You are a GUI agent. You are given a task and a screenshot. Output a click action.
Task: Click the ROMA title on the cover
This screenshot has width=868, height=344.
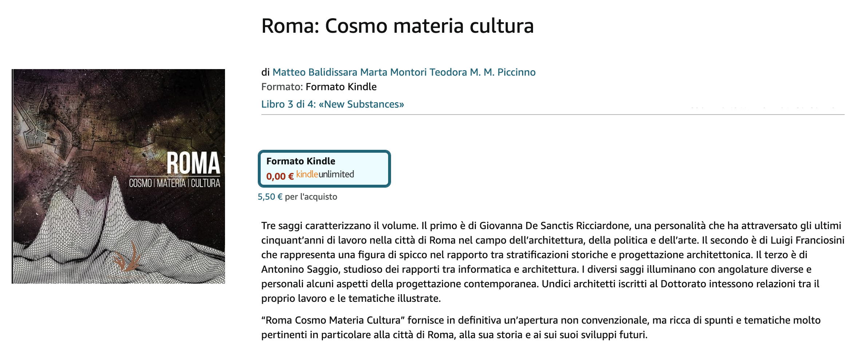[193, 163]
